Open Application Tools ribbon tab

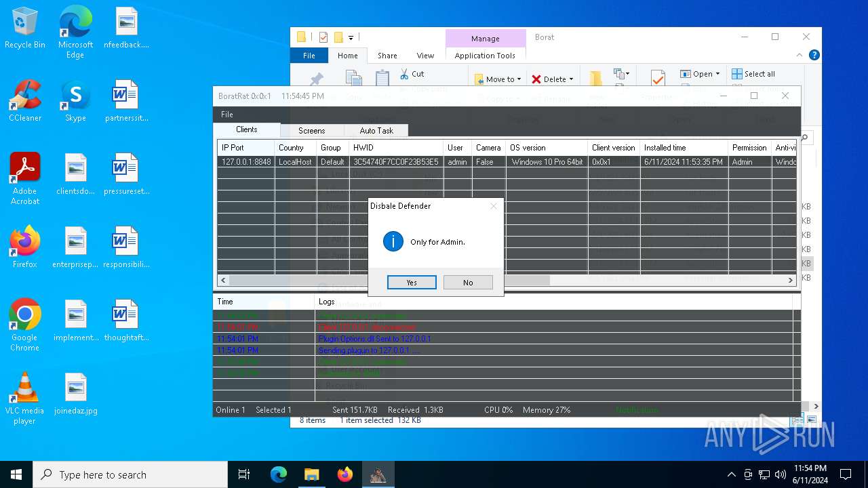485,56
